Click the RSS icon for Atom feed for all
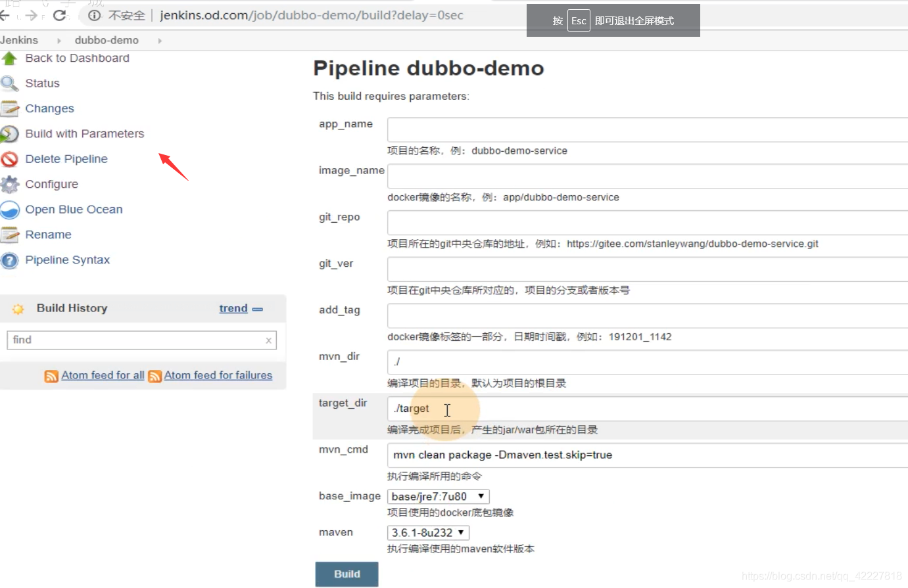Viewport: 908px width, 588px height. [x=51, y=376]
